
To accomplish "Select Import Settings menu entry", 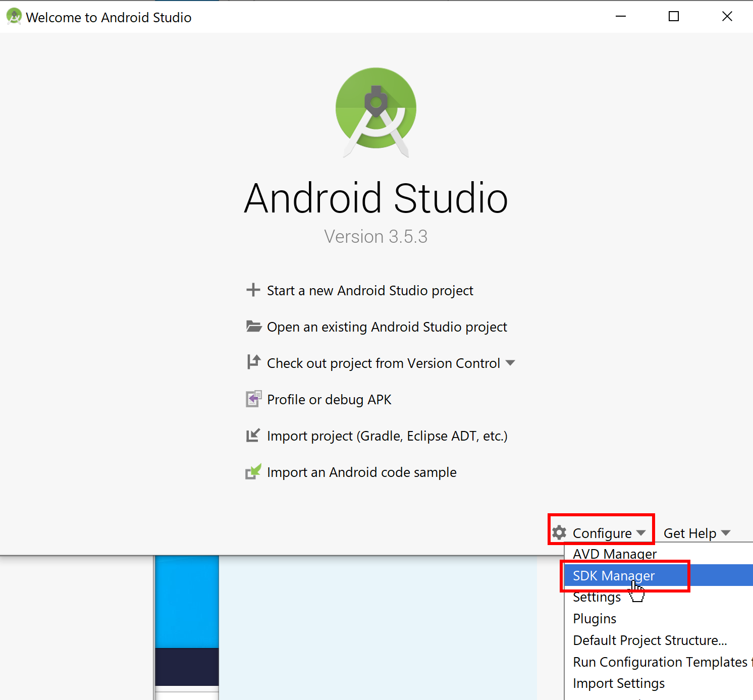I will click(619, 683).
